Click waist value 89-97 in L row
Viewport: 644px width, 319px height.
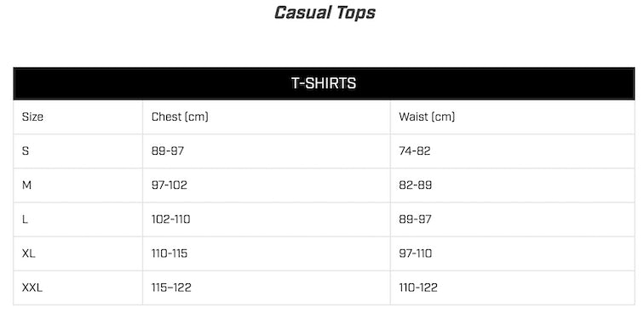click(x=415, y=219)
